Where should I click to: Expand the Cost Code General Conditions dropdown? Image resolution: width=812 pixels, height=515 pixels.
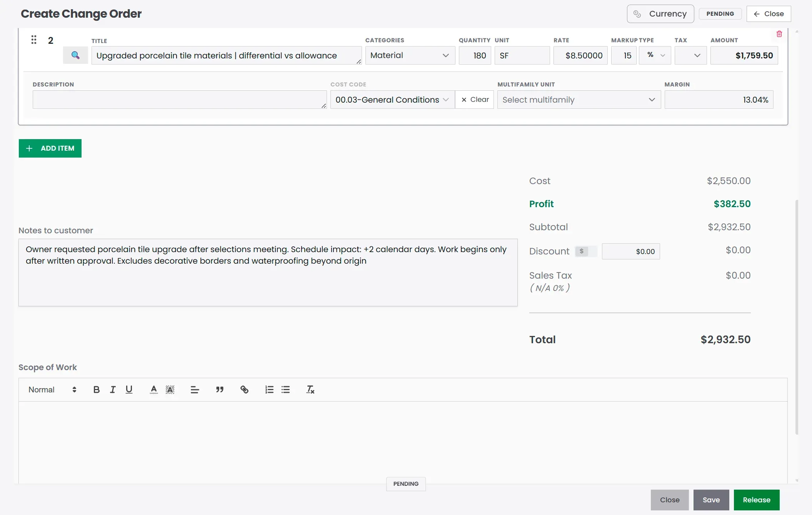393,100
